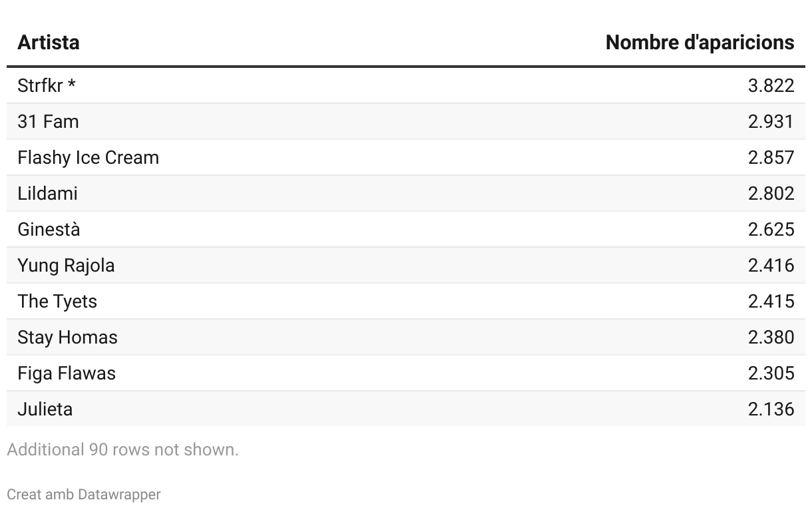Click the Figa Flawas artist name
Screen dimensions: 812x510
coord(67,374)
